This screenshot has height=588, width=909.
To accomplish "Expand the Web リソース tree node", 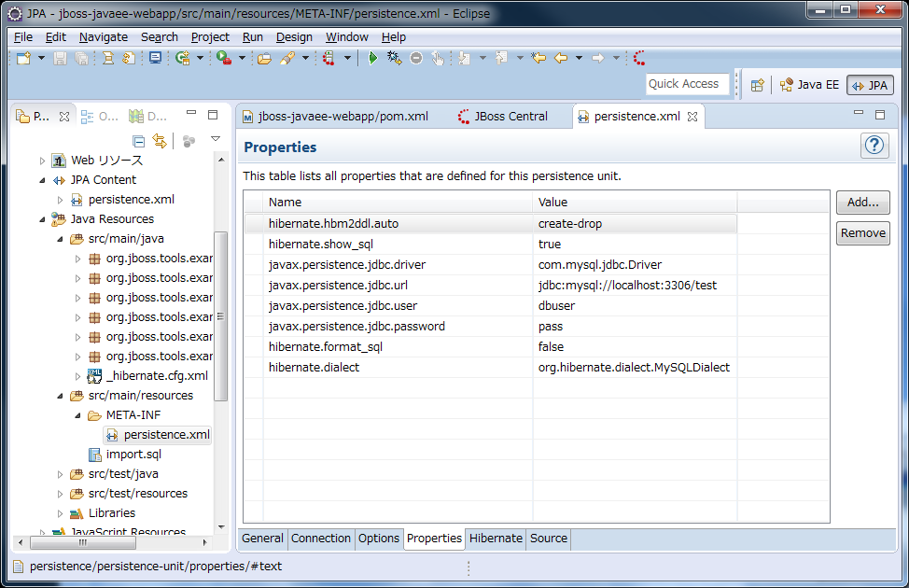I will 42,161.
